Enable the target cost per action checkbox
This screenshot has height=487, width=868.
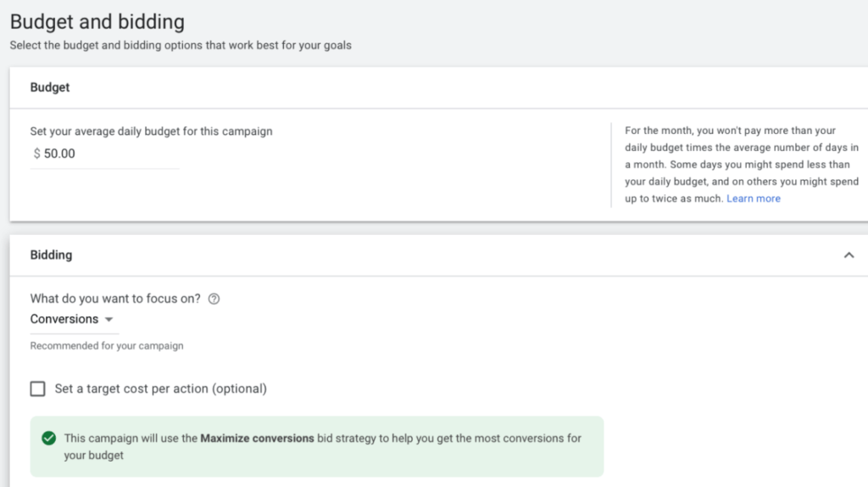(x=37, y=389)
